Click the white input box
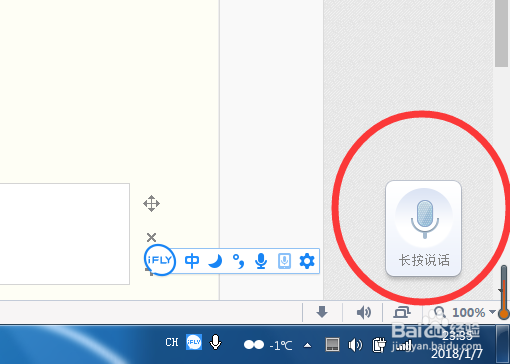 (x=65, y=234)
